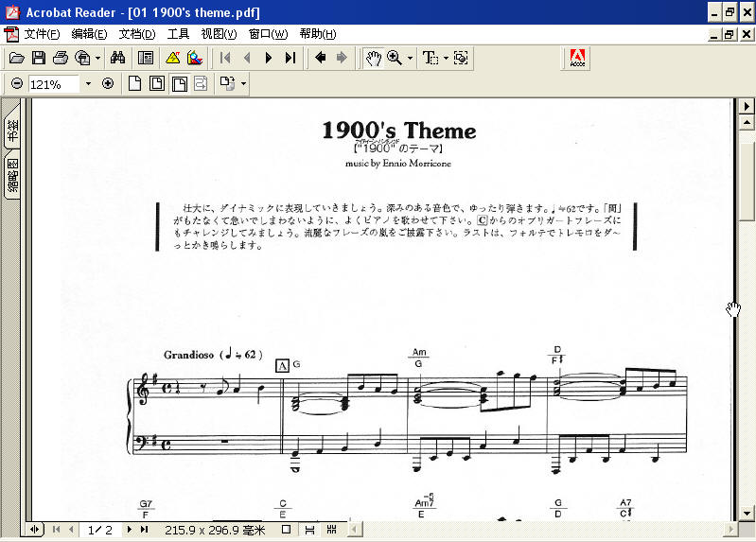Go to previous page in status bar
The height and width of the screenshot is (542, 756).
pyautogui.click(x=71, y=530)
